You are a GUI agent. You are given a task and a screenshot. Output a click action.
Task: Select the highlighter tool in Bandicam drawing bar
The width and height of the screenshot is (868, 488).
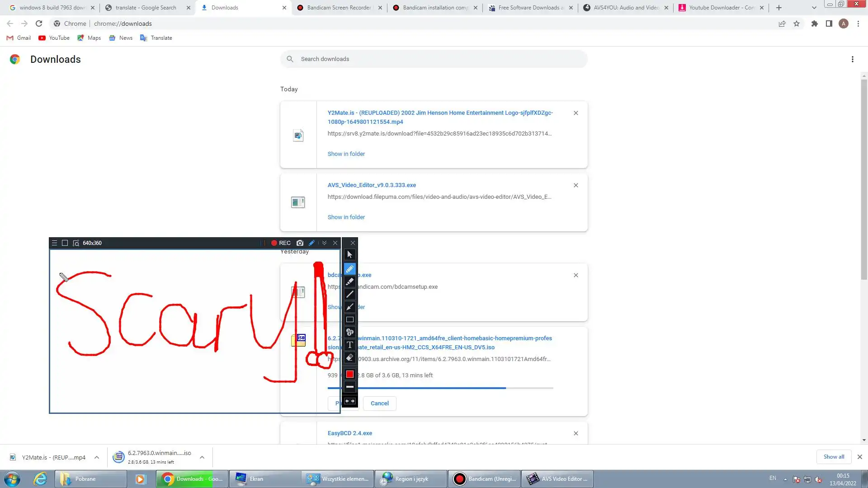(349, 282)
